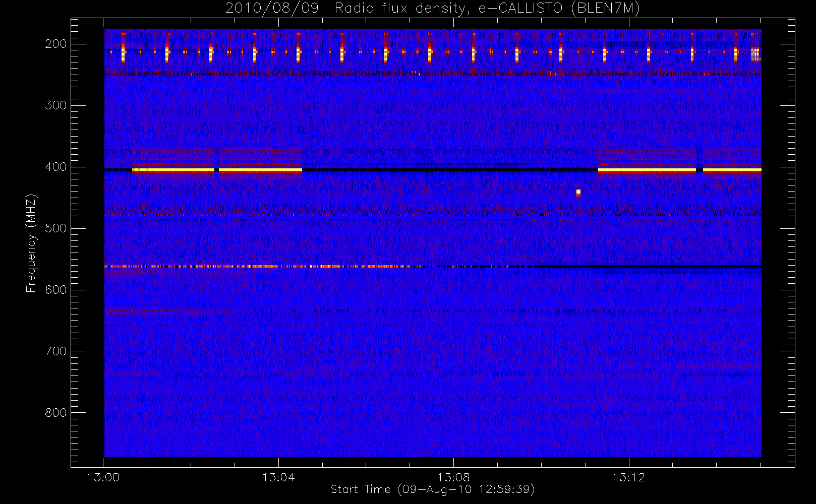This screenshot has height=504, width=816.
Task: Click the 600 frequency tick label
Action: click(x=56, y=290)
